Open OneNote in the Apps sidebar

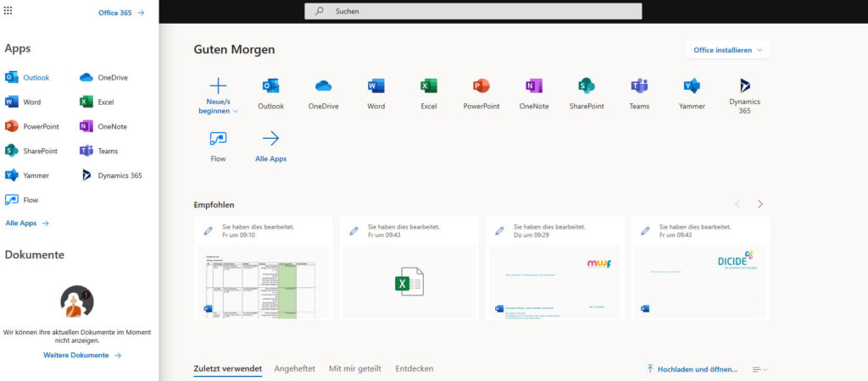[103, 126]
